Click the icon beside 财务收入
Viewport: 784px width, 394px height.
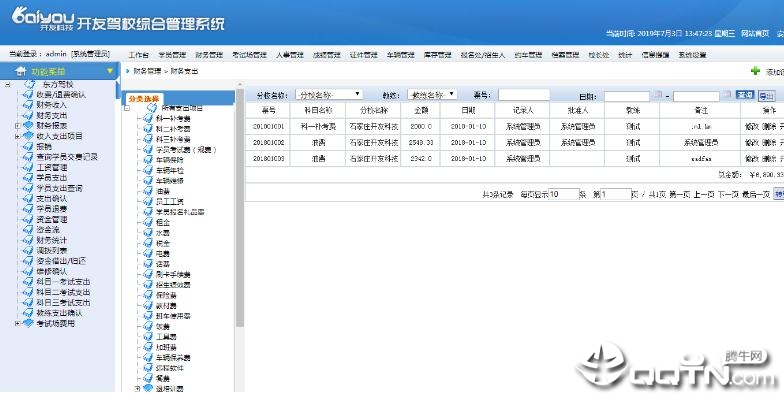pos(28,105)
